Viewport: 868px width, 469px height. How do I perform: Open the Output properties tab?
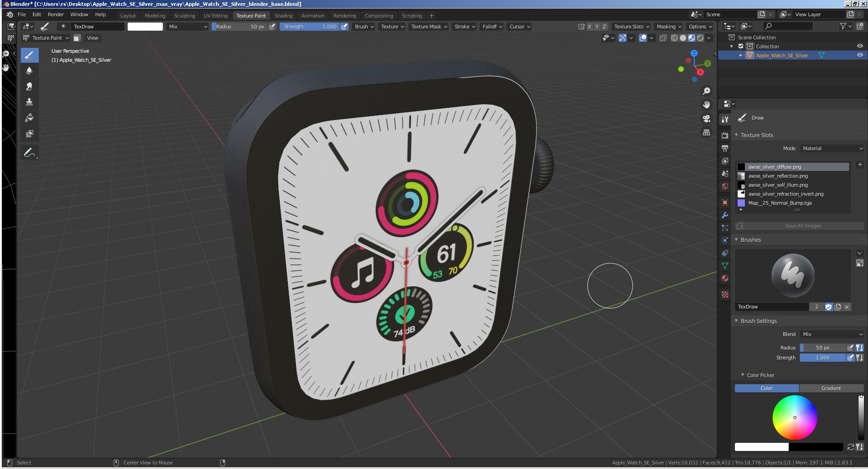725,148
